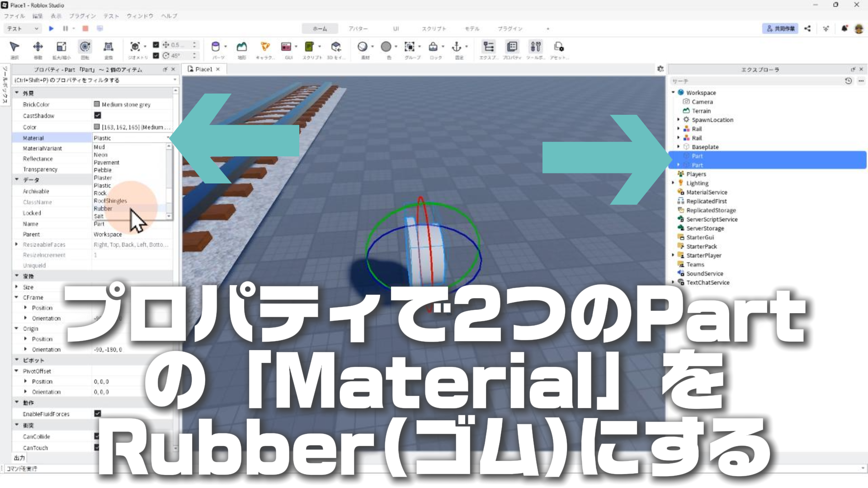Toggle the EnableFluidForces checkbox

(97, 413)
